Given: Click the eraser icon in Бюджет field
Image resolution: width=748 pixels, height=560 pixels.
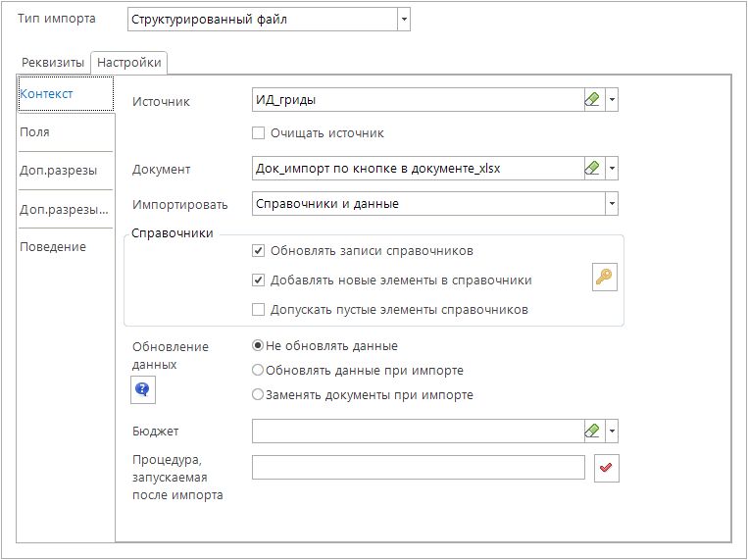Looking at the screenshot, I should click(x=591, y=431).
